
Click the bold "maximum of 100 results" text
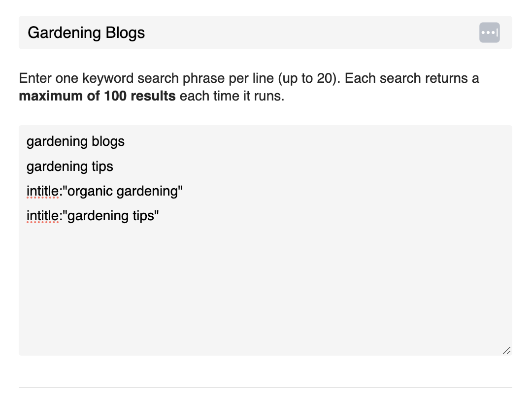pos(97,96)
